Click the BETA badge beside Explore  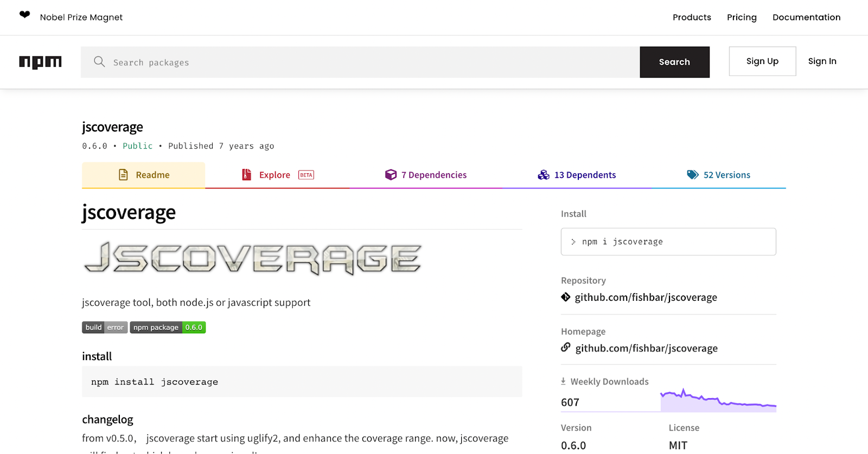pyautogui.click(x=306, y=175)
